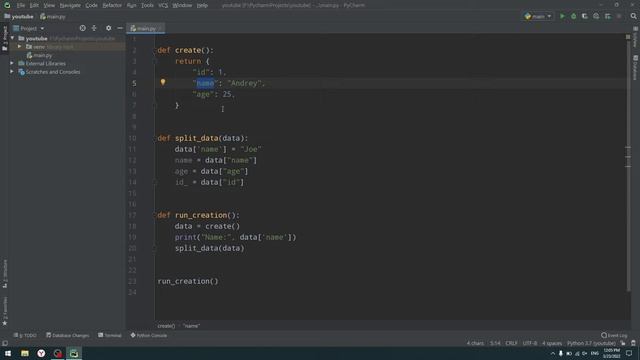Click the line:column position 5:14
The image size is (640, 360).
(495, 343)
